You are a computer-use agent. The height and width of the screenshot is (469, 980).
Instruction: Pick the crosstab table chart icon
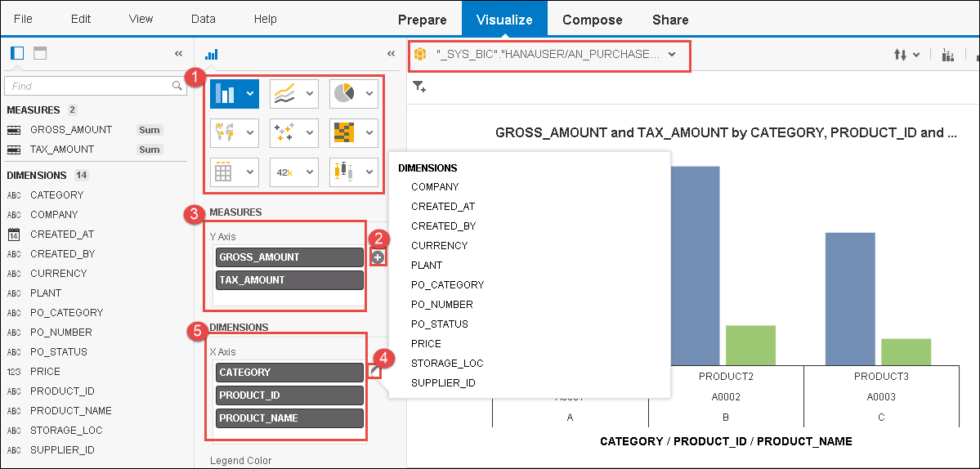(225, 172)
